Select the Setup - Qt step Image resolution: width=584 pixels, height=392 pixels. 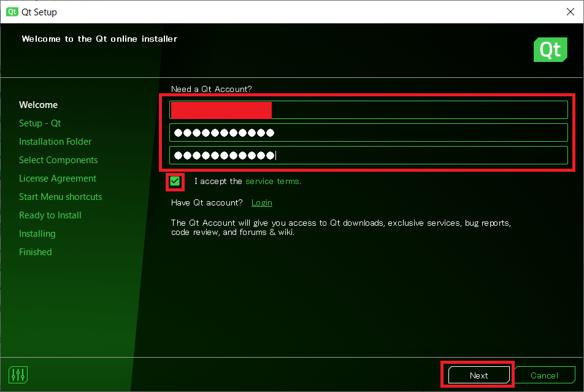tap(40, 123)
